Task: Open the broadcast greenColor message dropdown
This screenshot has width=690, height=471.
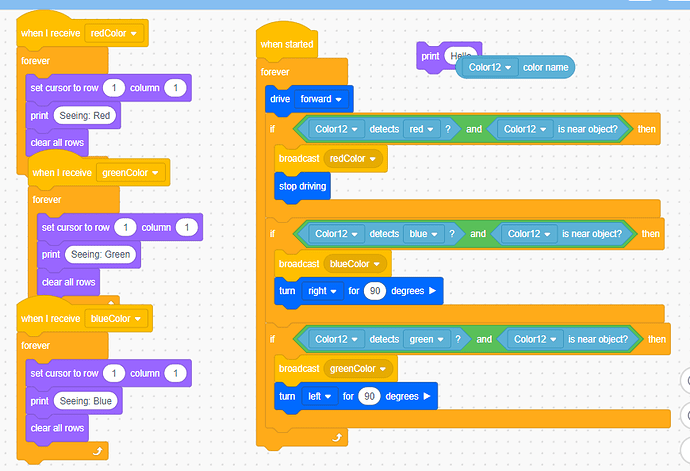Action: (x=358, y=369)
